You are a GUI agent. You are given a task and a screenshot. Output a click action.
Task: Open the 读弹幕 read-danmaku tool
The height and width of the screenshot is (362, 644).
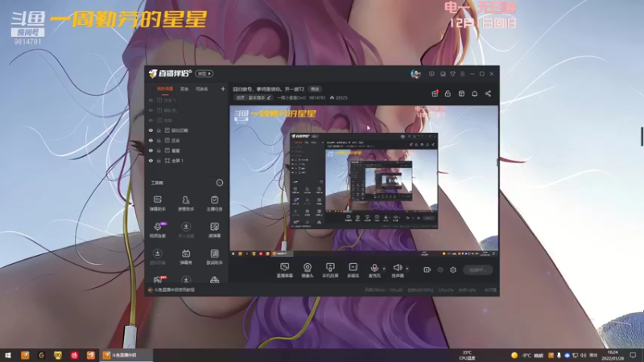tap(214, 230)
